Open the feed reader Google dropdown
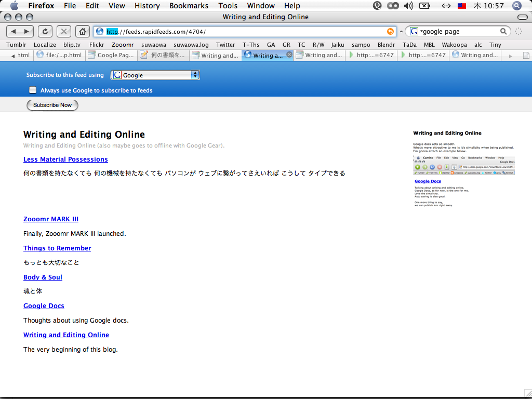 click(x=155, y=75)
